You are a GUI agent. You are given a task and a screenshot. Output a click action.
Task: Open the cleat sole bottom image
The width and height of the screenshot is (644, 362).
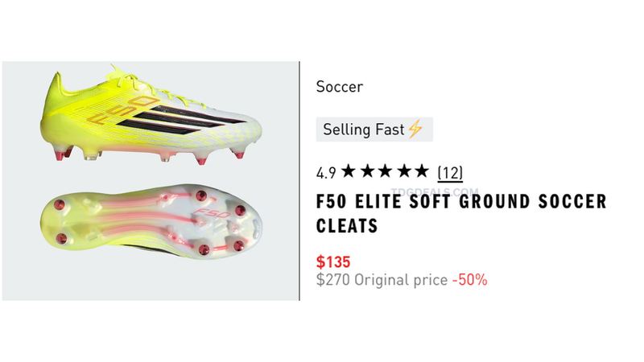[151, 223]
